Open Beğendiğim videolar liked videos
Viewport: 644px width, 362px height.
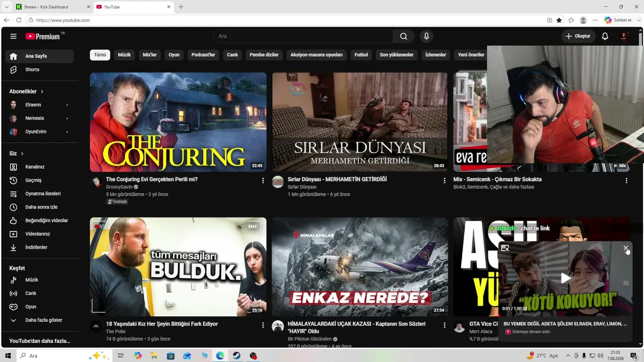[x=40, y=220]
